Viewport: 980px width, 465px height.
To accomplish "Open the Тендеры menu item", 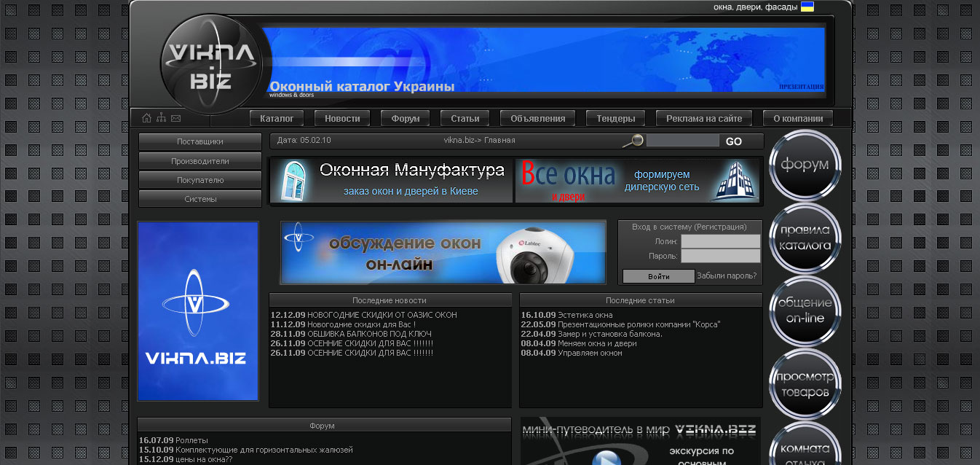I will tap(615, 118).
